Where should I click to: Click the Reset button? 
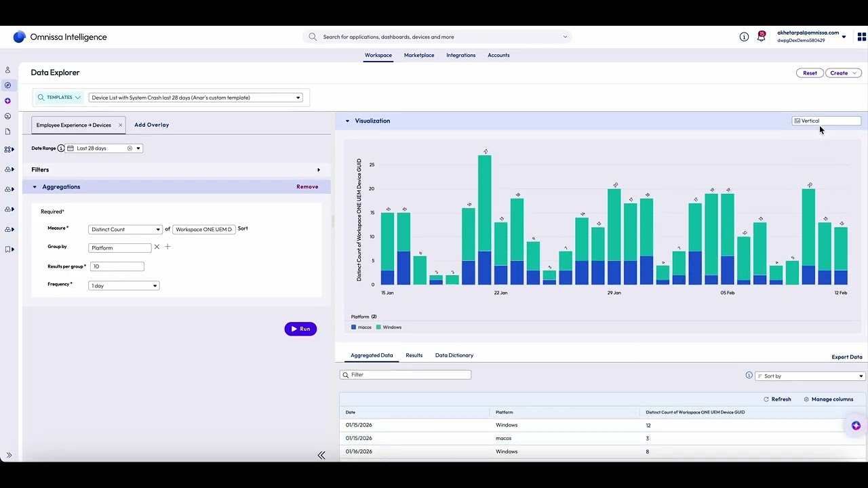[x=810, y=73]
